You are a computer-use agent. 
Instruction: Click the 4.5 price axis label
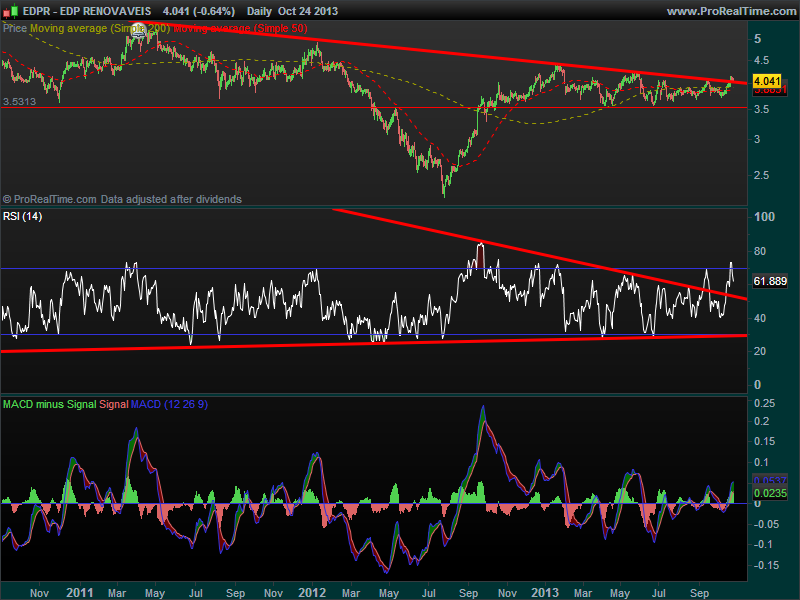761,60
